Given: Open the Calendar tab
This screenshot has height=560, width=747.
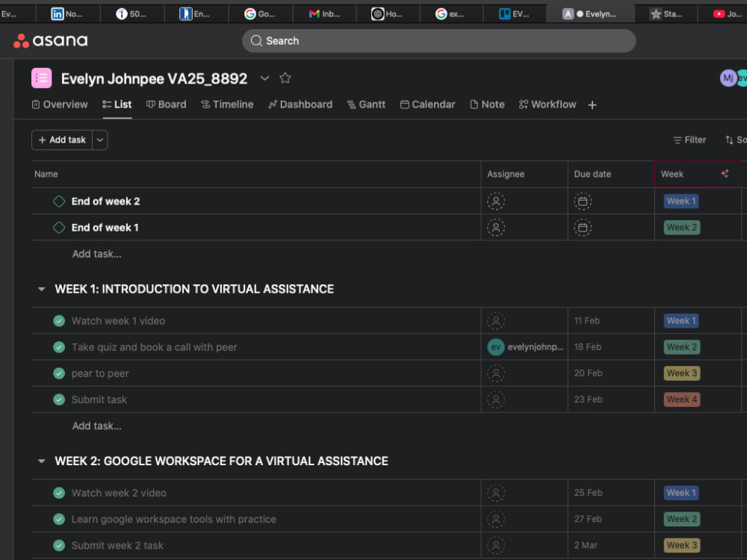Looking at the screenshot, I should [428, 105].
